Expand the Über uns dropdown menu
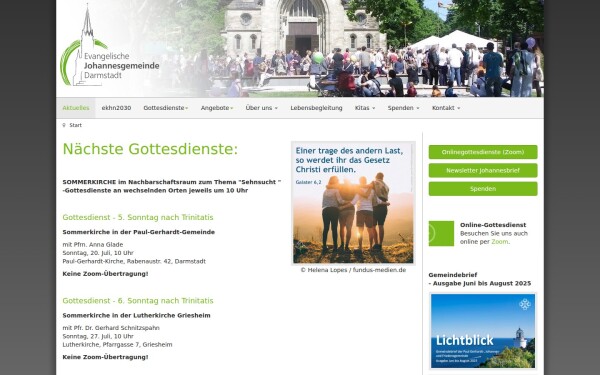600x375 pixels. click(262, 108)
